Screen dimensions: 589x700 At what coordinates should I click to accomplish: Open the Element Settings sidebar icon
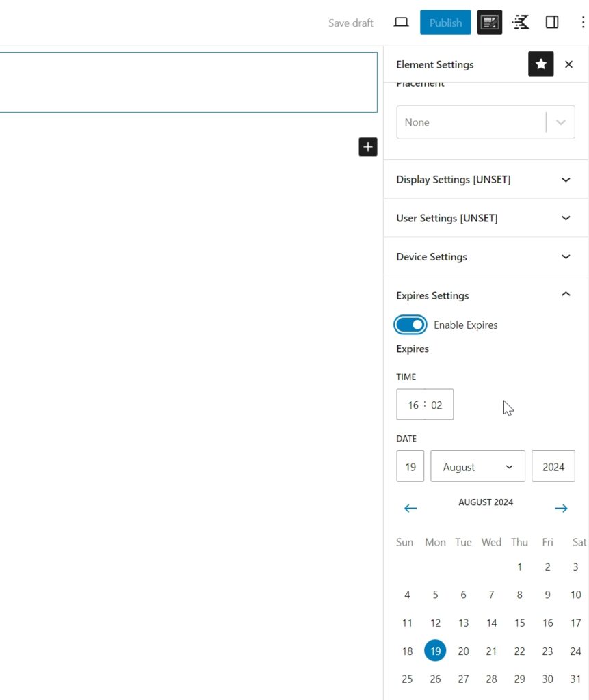(490, 23)
